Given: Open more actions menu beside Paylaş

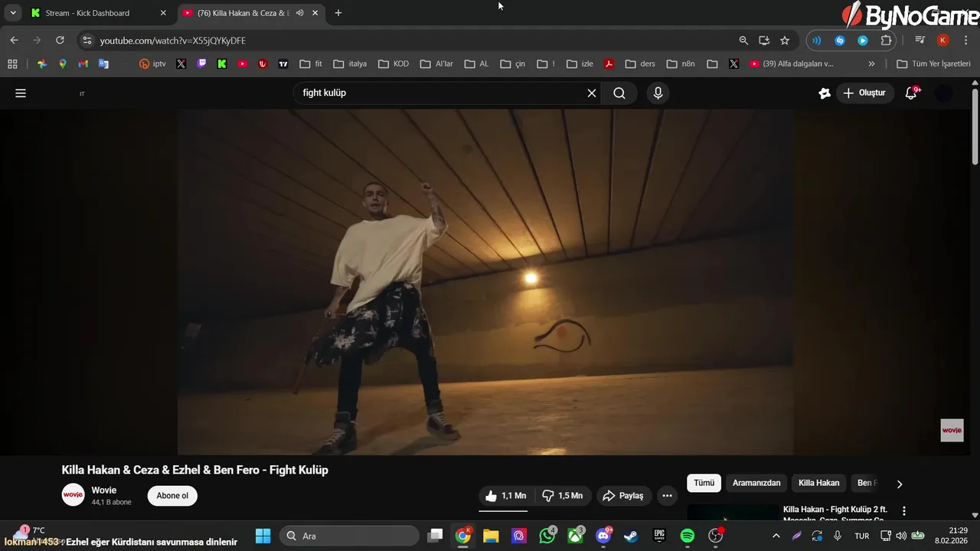Looking at the screenshot, I should coord(668,496).
